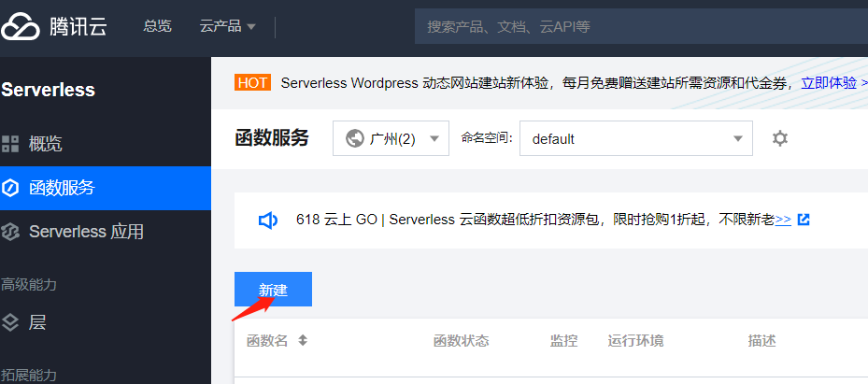868x384 pixels.
Task: Sort by 函数名 column arrows
Action: click(302, 340)
